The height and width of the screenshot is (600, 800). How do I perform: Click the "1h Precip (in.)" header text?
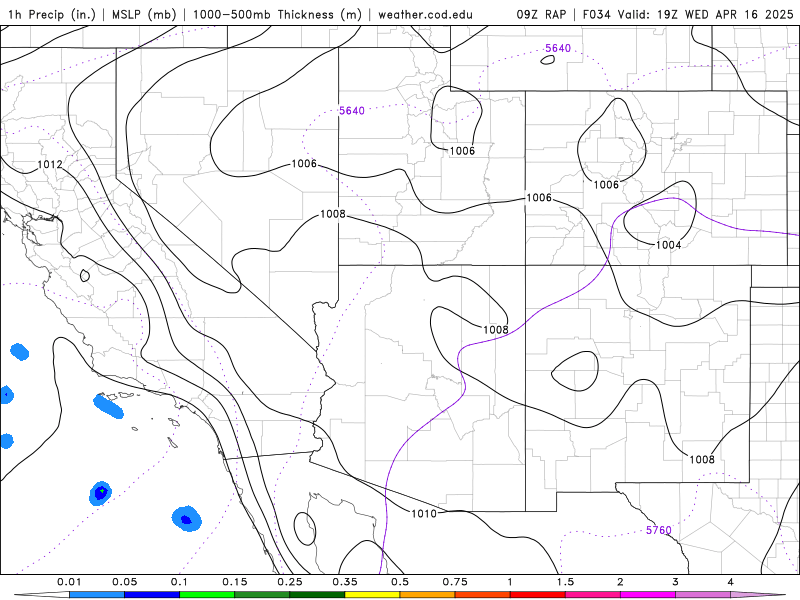click(x=52, y=14)
